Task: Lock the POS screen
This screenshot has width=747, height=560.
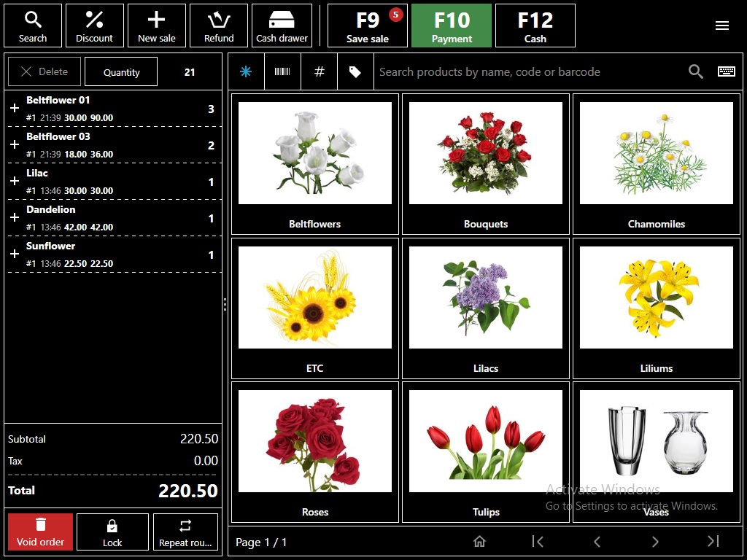Action: [x=112, y=532]
